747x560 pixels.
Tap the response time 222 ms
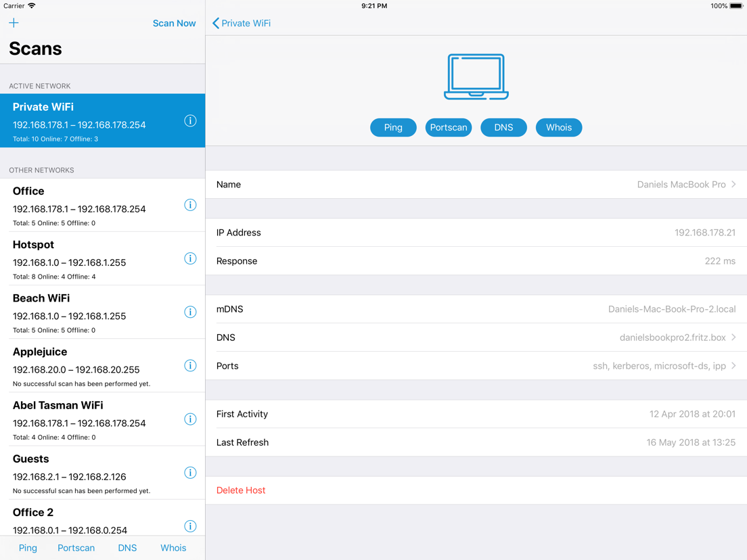[720, 261]
